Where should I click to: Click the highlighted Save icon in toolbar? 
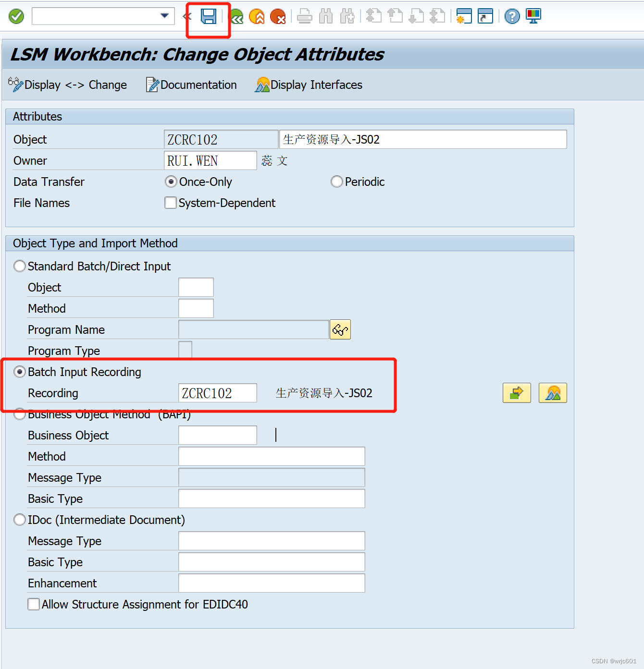[208, 16]
